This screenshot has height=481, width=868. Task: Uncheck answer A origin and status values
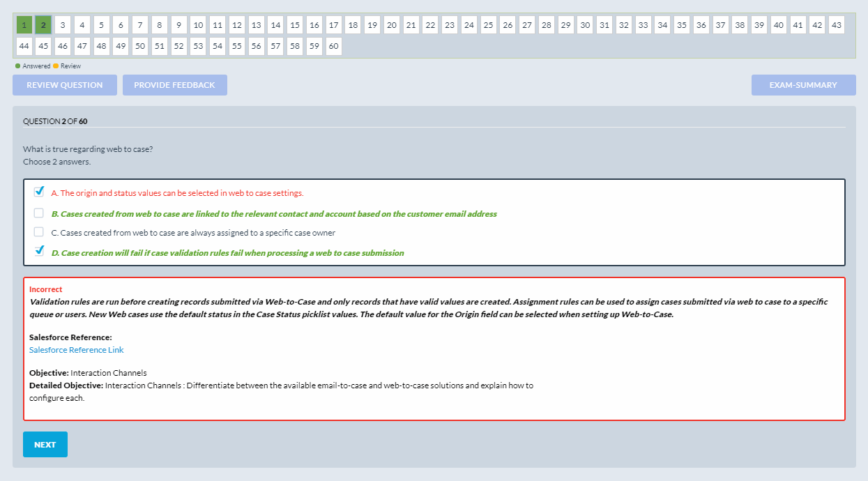click(39, 192)
